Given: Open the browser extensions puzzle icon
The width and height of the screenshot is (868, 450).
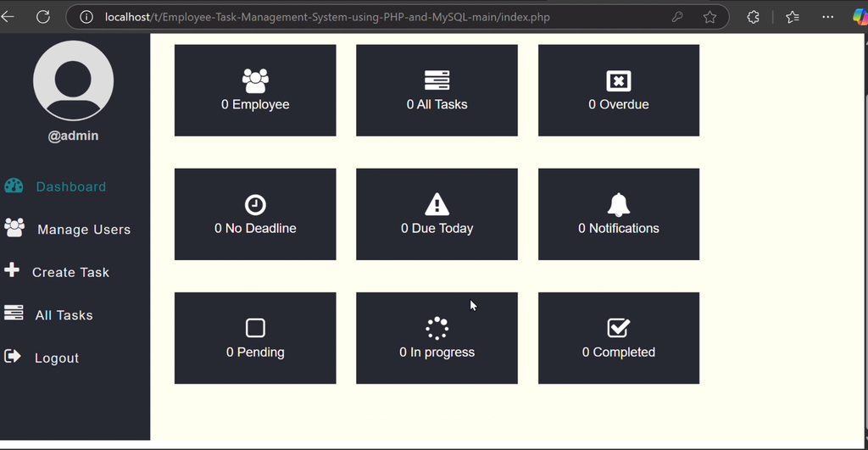Looking at the screenshot, I should [753, 17].
